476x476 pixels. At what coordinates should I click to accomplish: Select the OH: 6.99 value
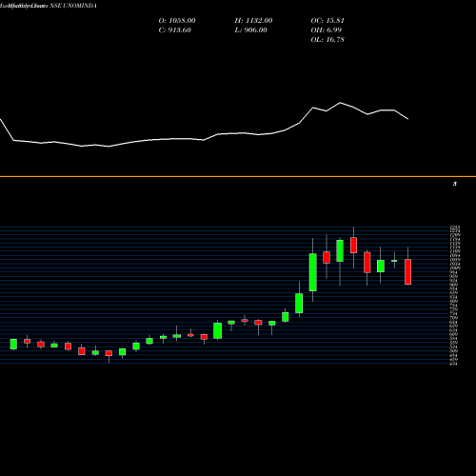tap(327, 30)
